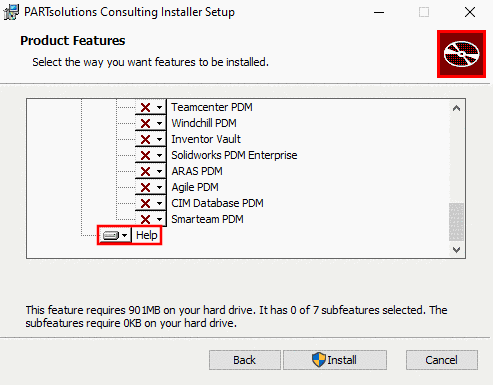Open Solidworks PDM Enterprise feature dropdown
The height and width of the screenshot is (385, 493).
(x=150, y=155)
